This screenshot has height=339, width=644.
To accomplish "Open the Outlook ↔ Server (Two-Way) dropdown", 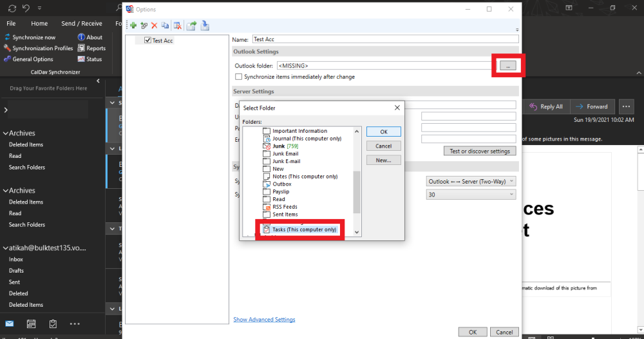I will click(471, 182).
